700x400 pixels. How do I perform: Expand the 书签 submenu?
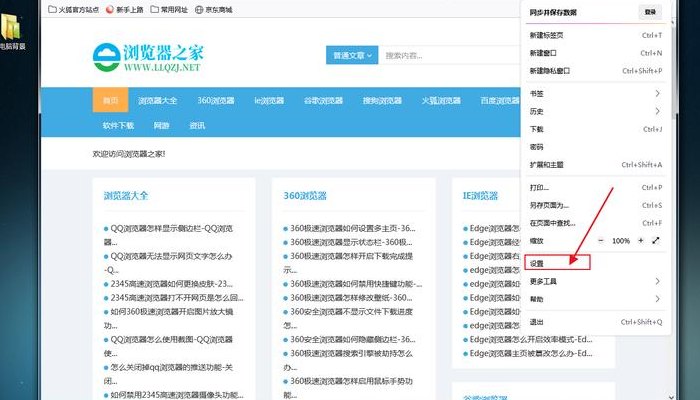(x=596, y=94)
